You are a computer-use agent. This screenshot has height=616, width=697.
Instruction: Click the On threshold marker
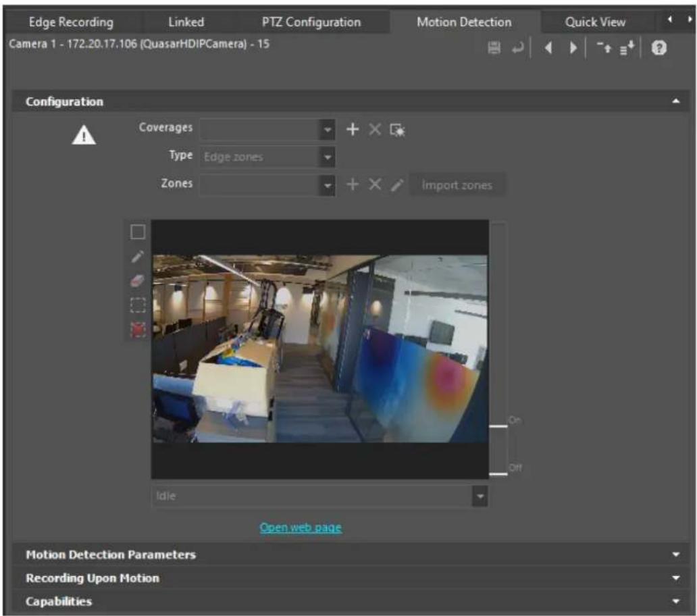[498, 426]
